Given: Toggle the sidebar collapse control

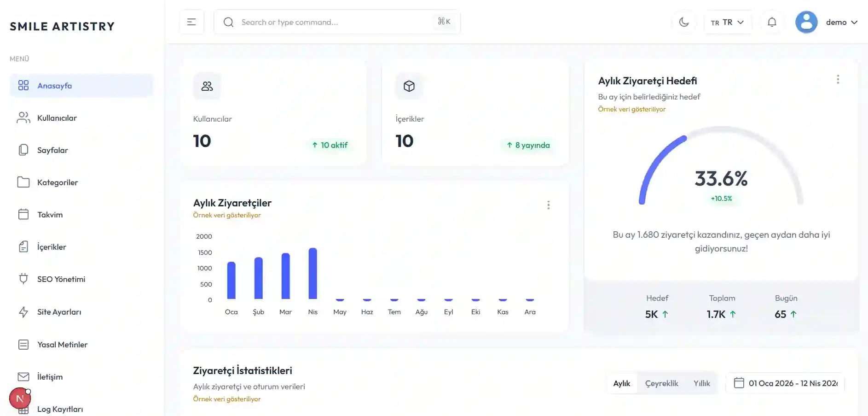Looking at the screenshot, I should tap(191, 21).
